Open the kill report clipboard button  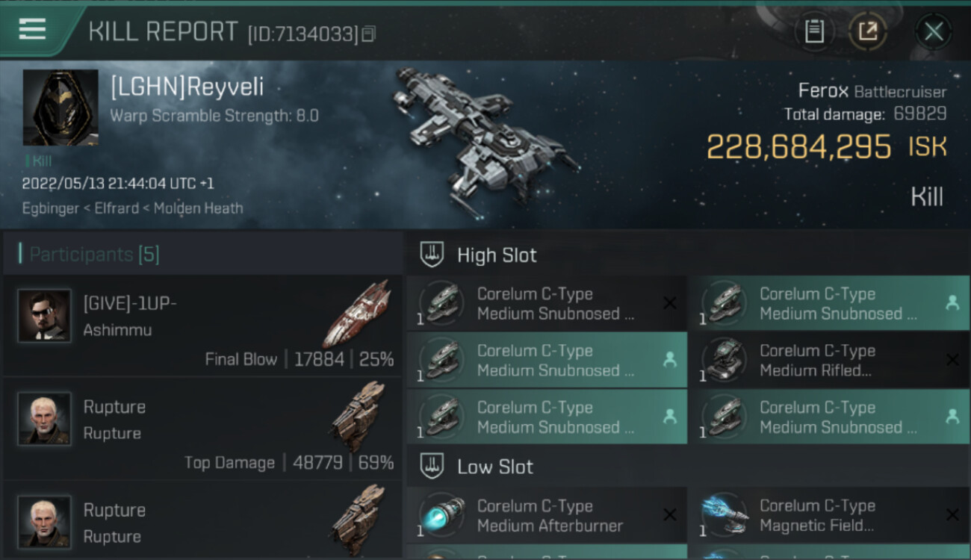[x=814, y=31]
